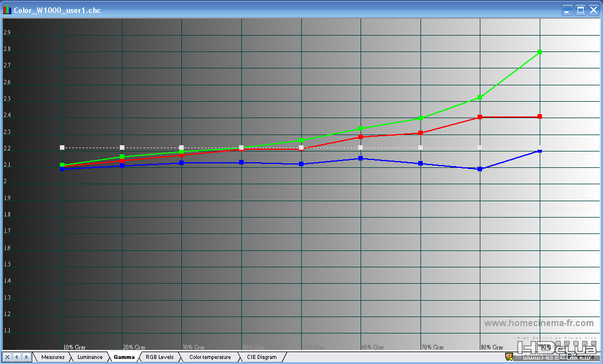The height and width of the screenshot is (364, 603).
Task: Click the '10% Gray' axis label
Action: pos(75,347)
